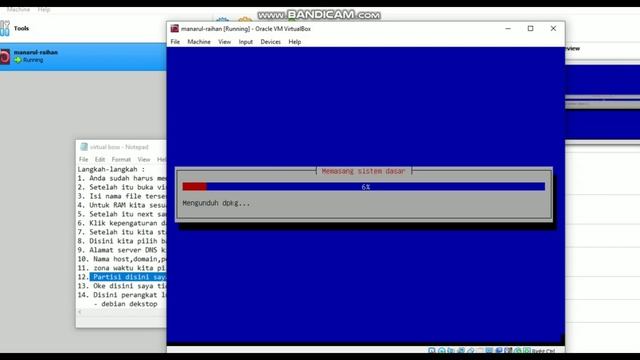
Task: Click line '1. Anda sudah harus' in Notepad
Action: (x=122, y=178)
